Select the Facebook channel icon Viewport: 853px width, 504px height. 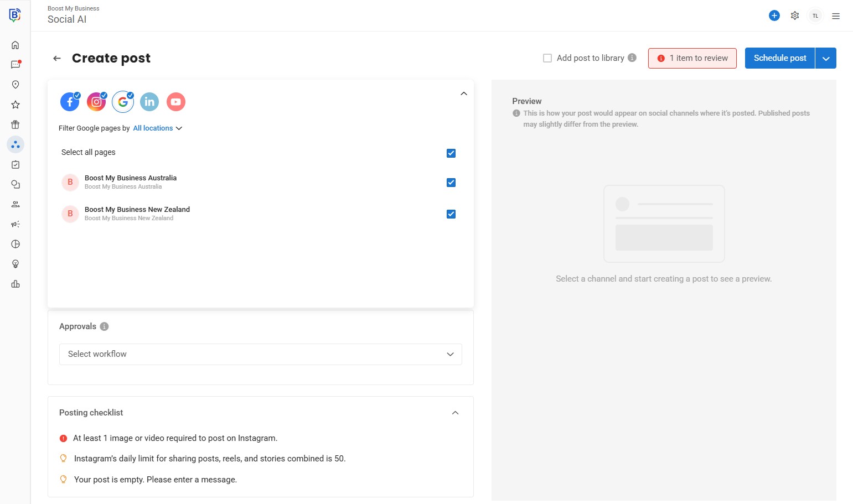[70, 102]
